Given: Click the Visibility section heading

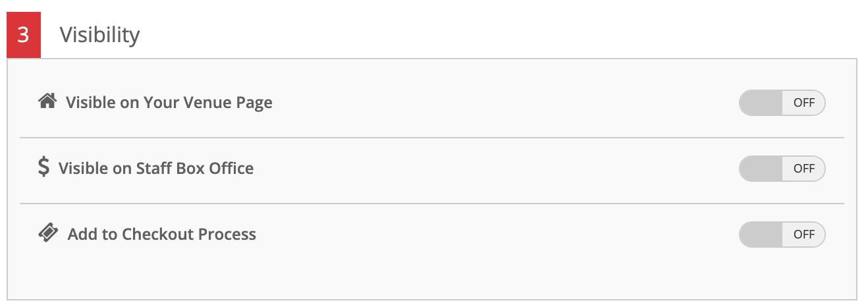Looking at the screenshot, I should point(100,35).
